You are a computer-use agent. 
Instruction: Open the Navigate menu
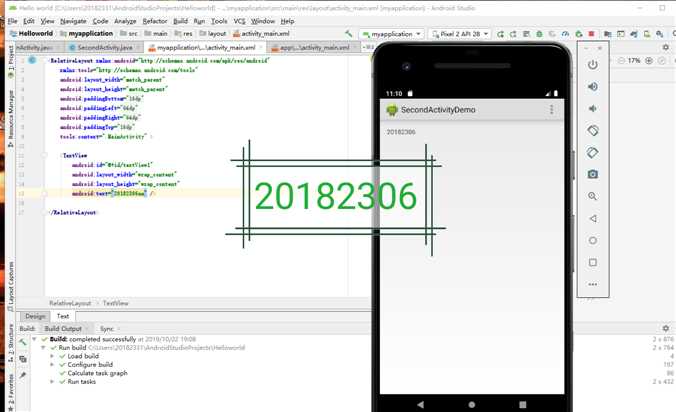(x=73, y=21)
